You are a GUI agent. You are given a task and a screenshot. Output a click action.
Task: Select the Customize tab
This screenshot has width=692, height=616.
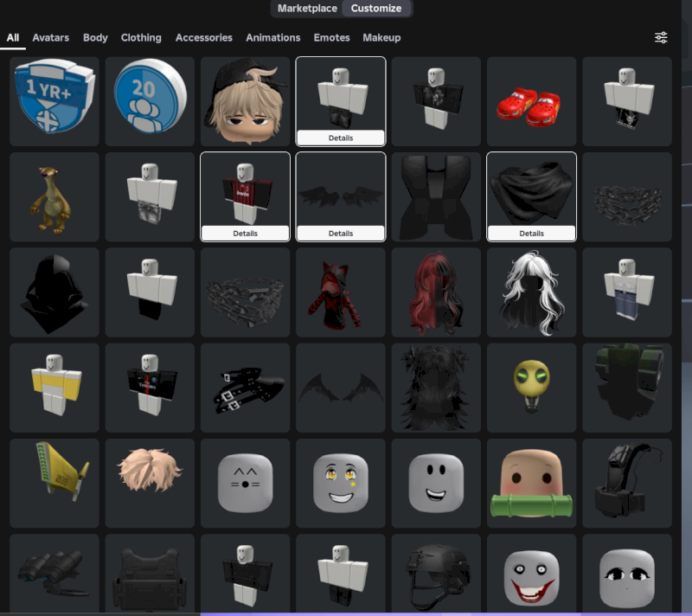(x=376, y=9)
